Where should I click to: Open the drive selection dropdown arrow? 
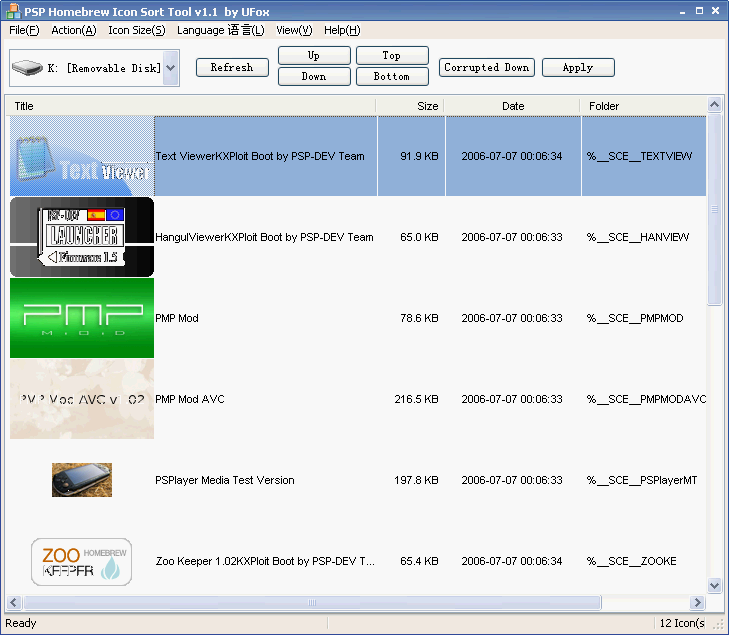(171, 68)
